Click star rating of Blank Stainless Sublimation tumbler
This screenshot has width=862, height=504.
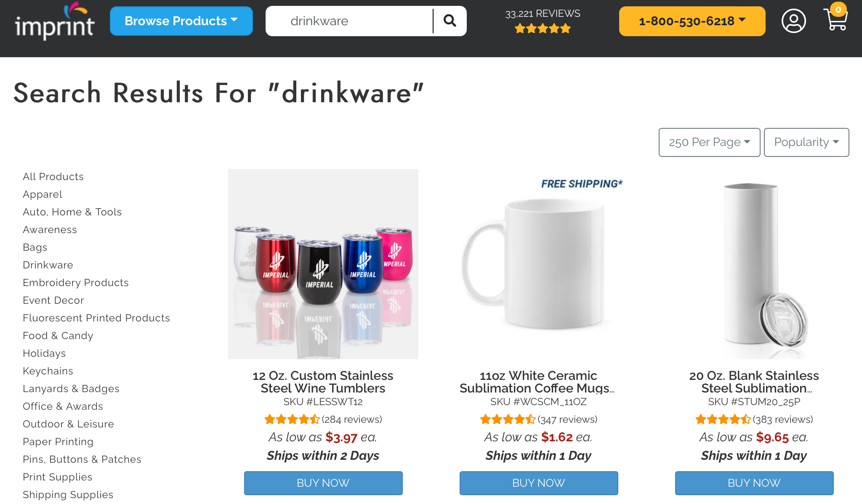point(723,419)
